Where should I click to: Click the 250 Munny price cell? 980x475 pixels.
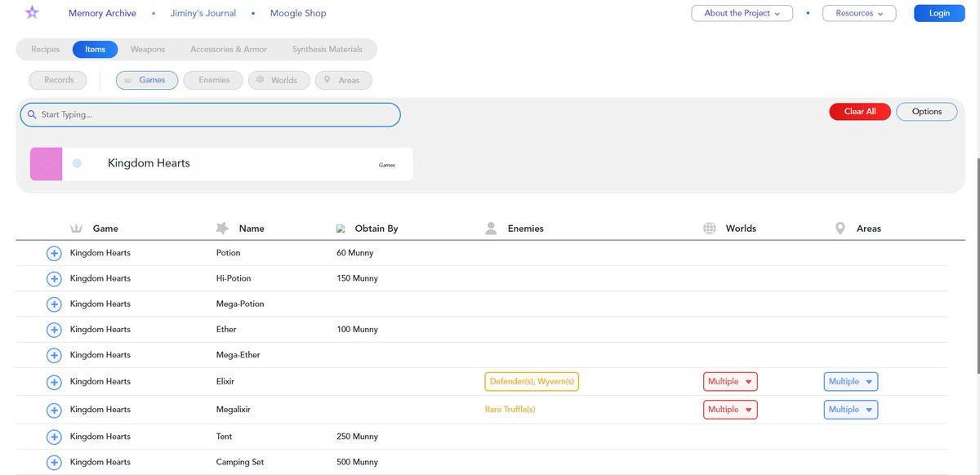(357, 437)
